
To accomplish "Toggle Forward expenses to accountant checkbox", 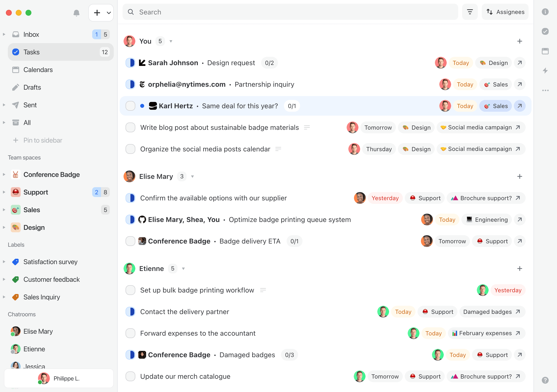I will [130, 333].
